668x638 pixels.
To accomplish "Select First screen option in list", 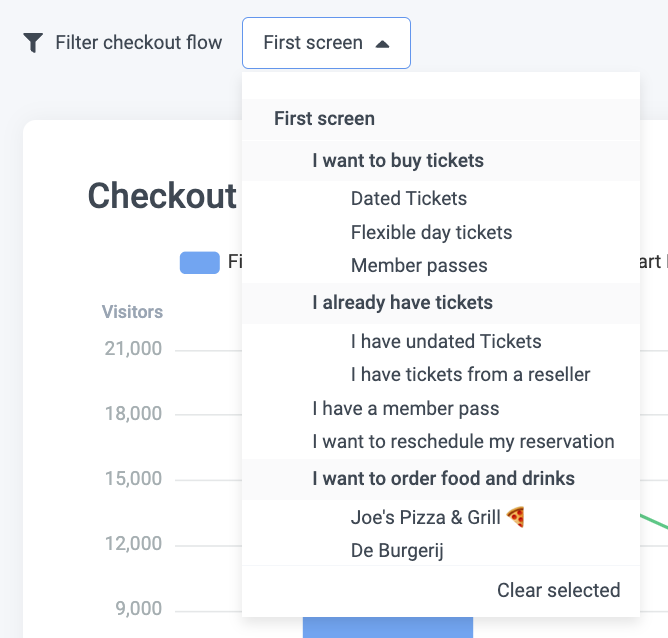I will (324, 119).
